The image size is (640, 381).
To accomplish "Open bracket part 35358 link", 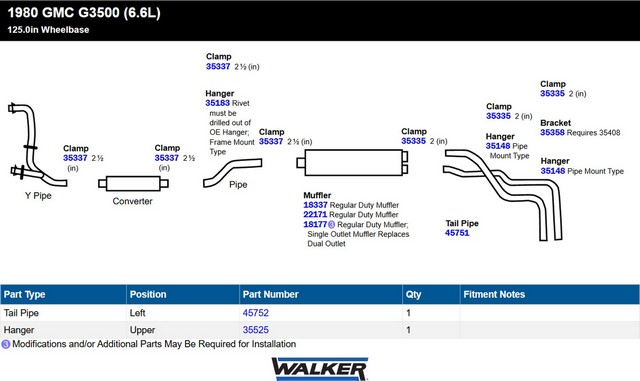I will pos(552,132).
